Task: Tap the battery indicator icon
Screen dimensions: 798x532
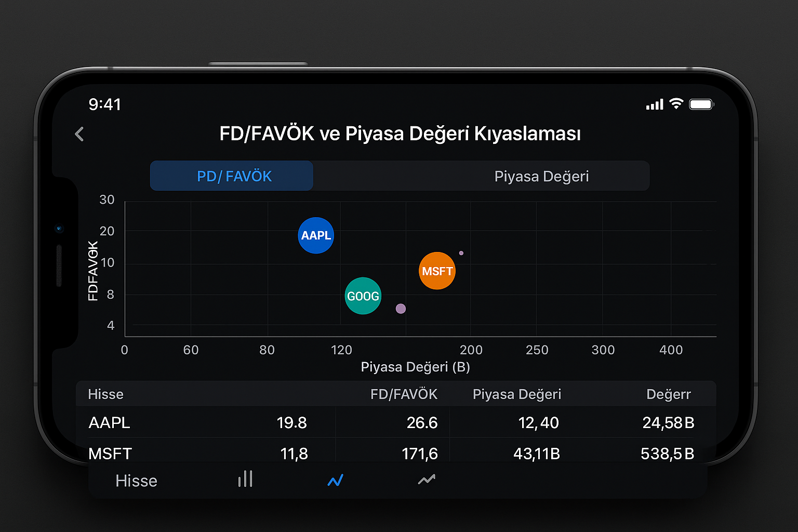Action: [701, 104]
